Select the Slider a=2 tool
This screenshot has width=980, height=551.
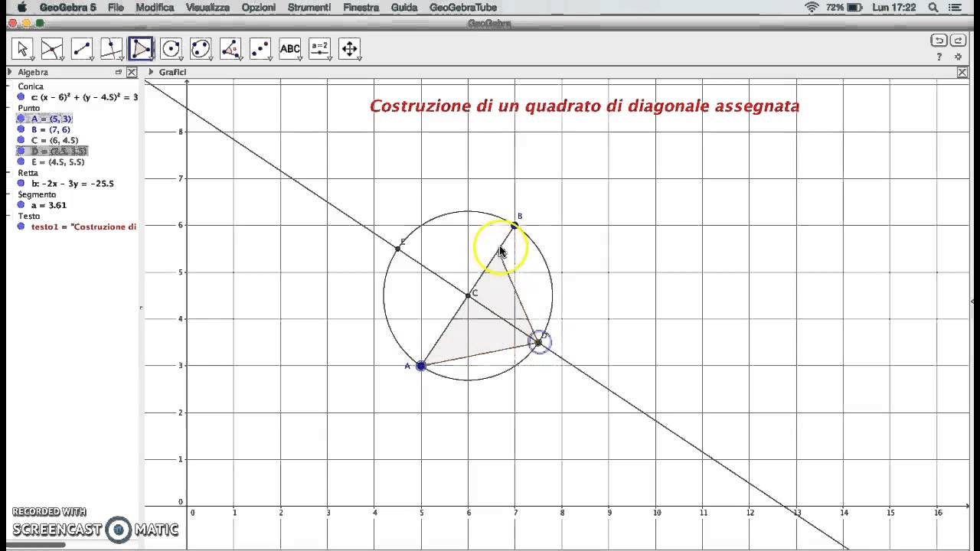(x=321, y=49)
